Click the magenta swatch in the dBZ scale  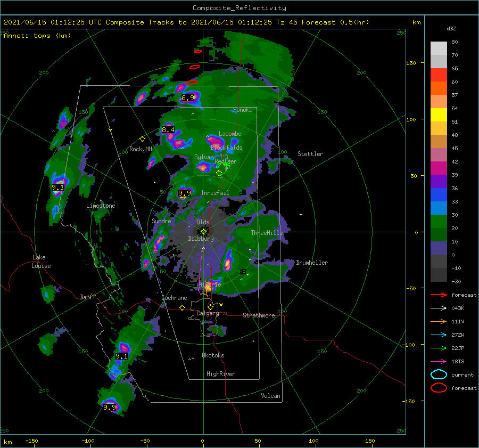(x=439, y=168)
